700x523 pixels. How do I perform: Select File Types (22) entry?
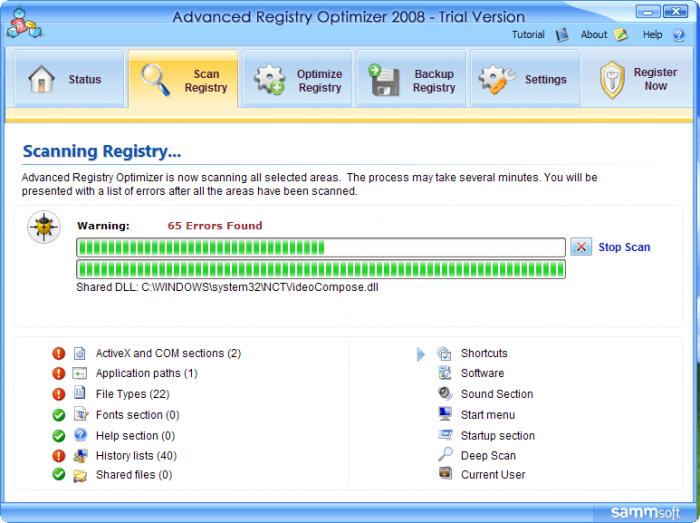pyautogui.click(x=133, y=394)
